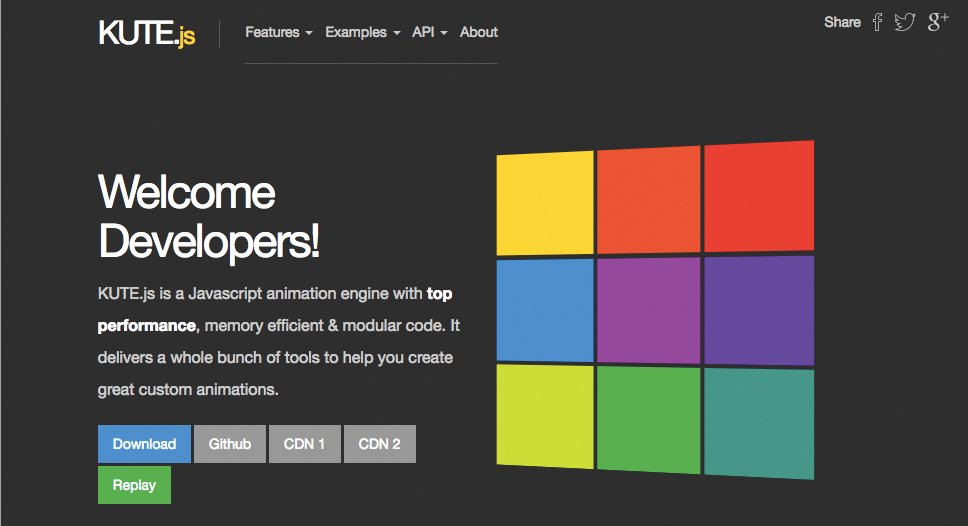This screenshot has height=526, width=968.
Task: Click the orange square tile
Action: tap(649, 200)
